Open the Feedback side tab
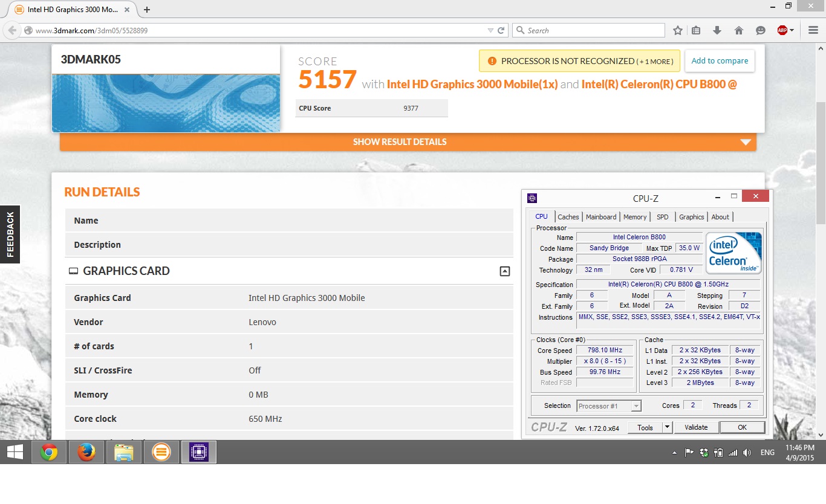Image resolution: width=826 pixels, height=504 pixels. 10,234
